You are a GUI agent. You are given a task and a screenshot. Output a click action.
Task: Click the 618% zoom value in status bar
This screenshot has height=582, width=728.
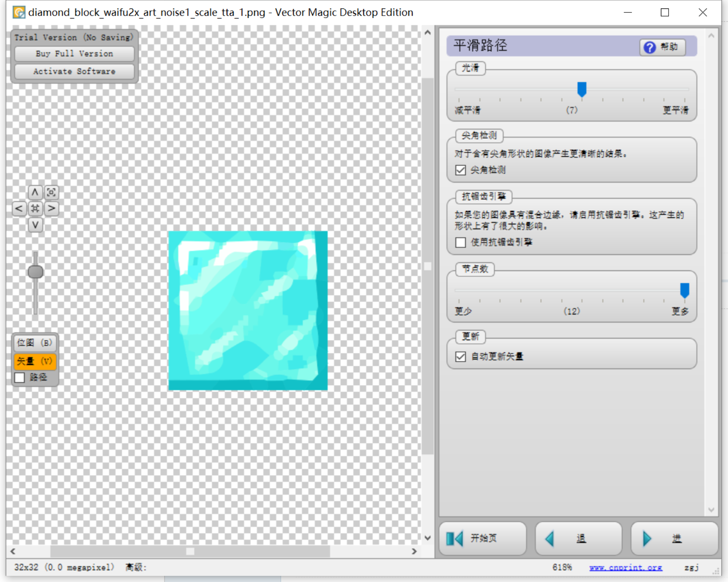pyautogui.click(x=562, y=568)
